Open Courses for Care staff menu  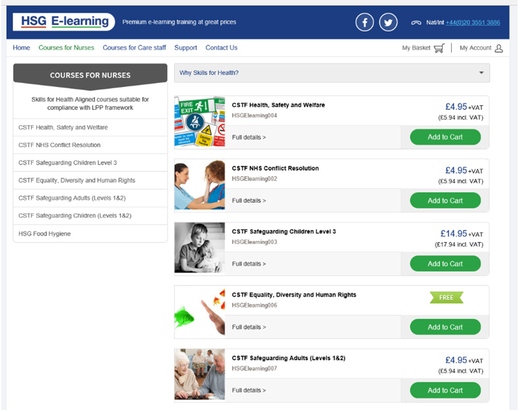point(134,48)
